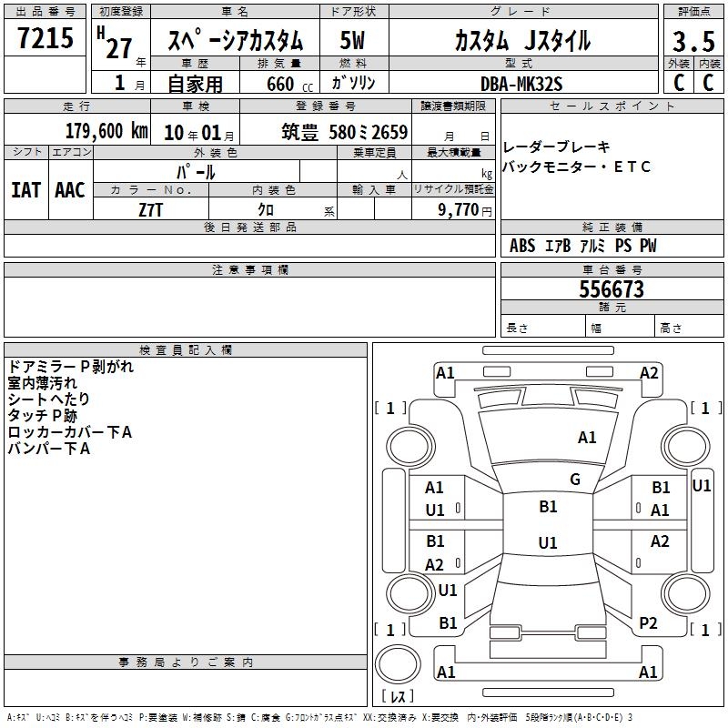Select the color number Z7T
The image size is (728, 728).
[x=151, y=208]
